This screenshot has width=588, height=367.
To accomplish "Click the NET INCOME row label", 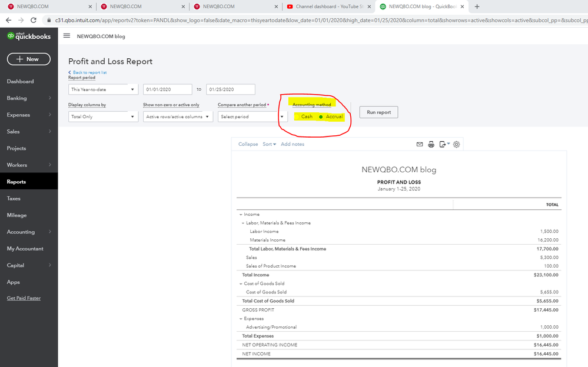I will pos(256,354).
